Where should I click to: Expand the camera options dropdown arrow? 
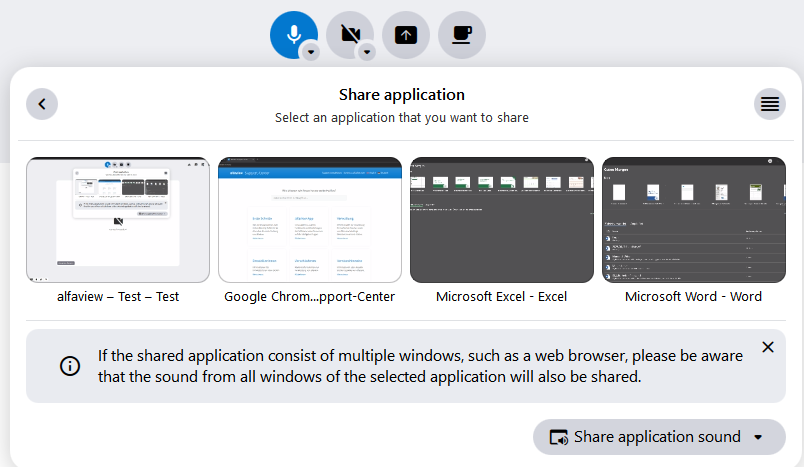point(367,52)
